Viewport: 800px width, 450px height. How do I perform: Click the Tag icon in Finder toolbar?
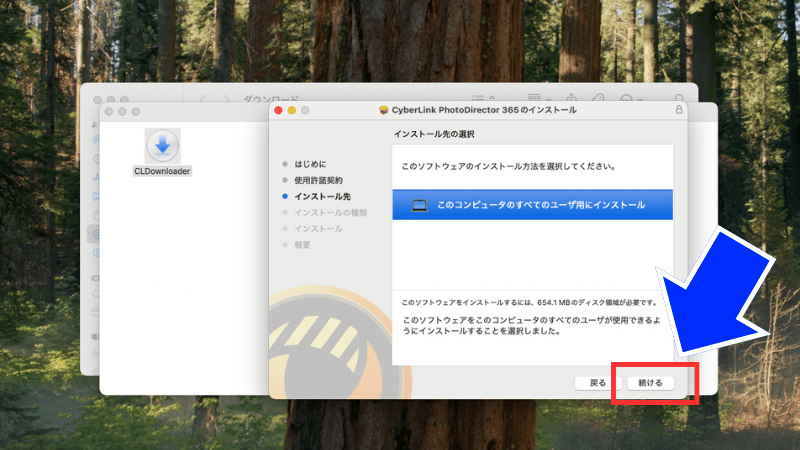point(597,97)
